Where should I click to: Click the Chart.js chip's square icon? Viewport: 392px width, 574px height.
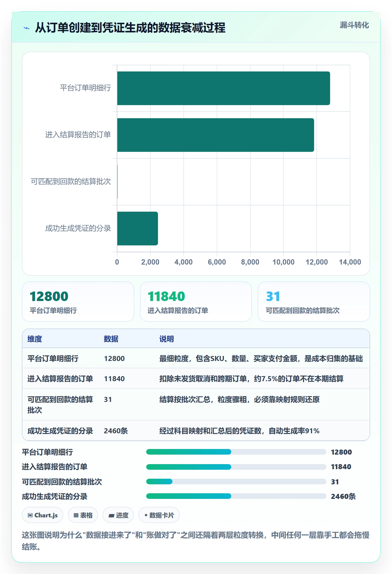click(30, 515)
